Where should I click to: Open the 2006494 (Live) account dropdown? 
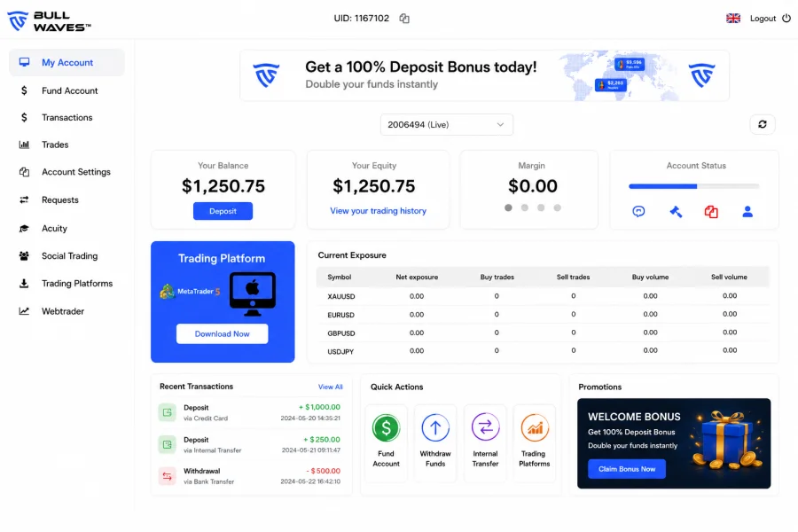[x=446, y=124]
